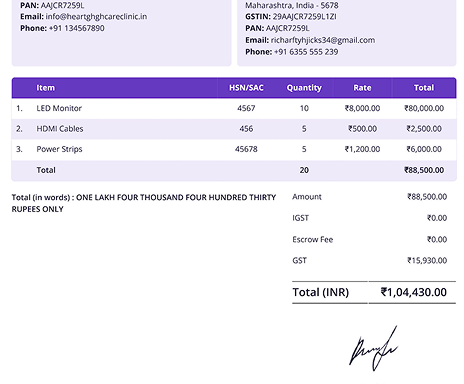
Task: Click the phone number +91 134567890
Action: pos(77,28)
